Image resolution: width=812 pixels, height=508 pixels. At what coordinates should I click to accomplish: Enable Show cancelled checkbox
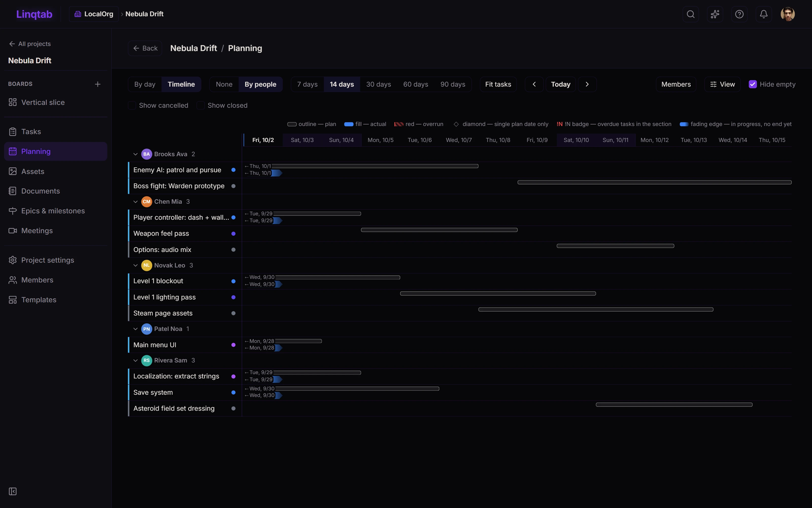coord(132,105)
